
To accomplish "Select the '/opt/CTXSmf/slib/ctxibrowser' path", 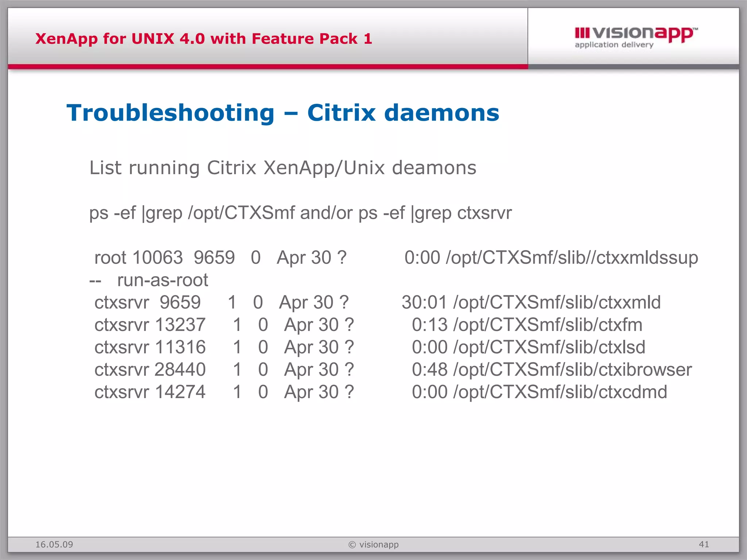I will pyautogui.click(x=572, y=370).
